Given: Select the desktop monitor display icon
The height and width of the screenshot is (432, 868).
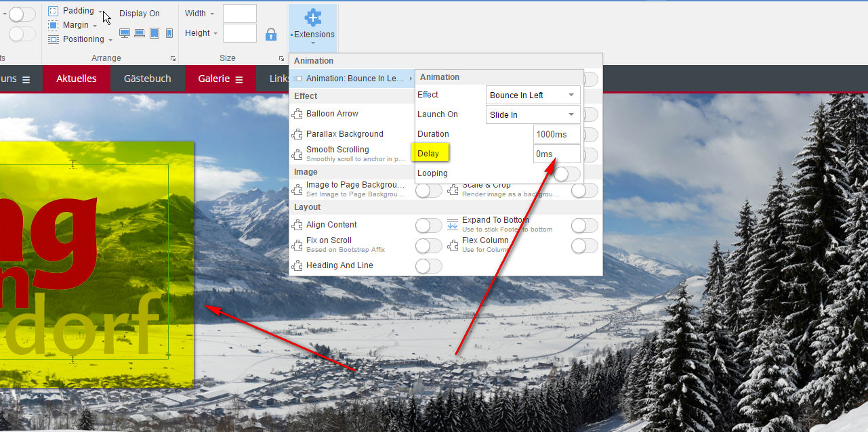Looking at the screenshot, I should coord(124,33).
